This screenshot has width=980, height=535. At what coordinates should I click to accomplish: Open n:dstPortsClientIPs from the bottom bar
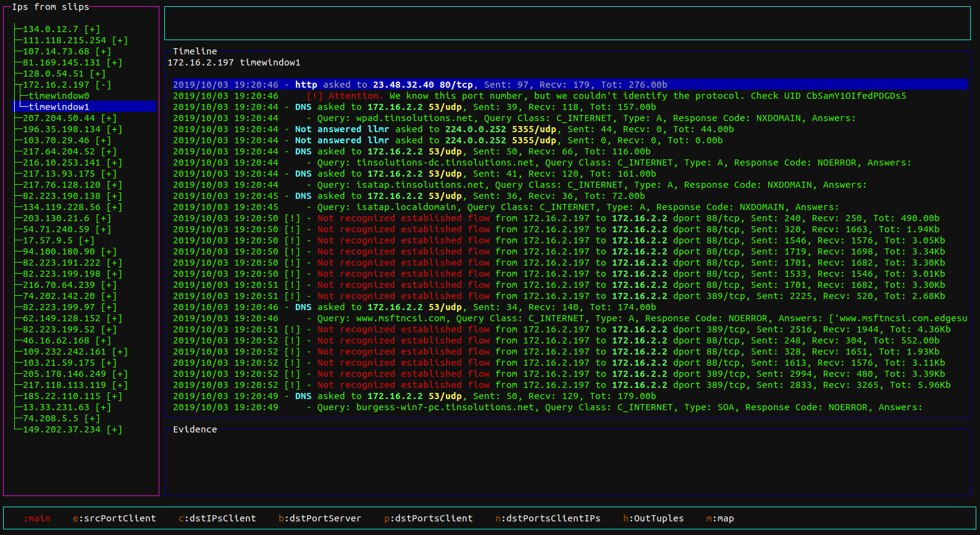coord(547,518)
